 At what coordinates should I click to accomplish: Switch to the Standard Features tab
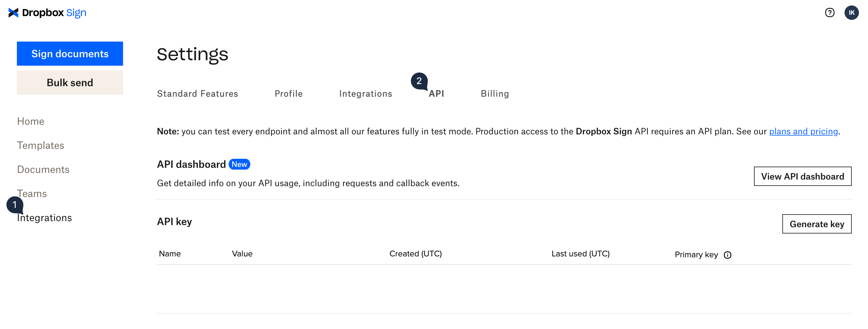coord(198,93)
